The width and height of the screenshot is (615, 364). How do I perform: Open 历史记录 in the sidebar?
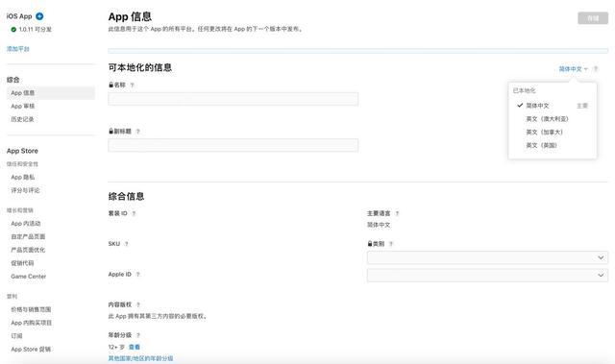tap(22, 119)
